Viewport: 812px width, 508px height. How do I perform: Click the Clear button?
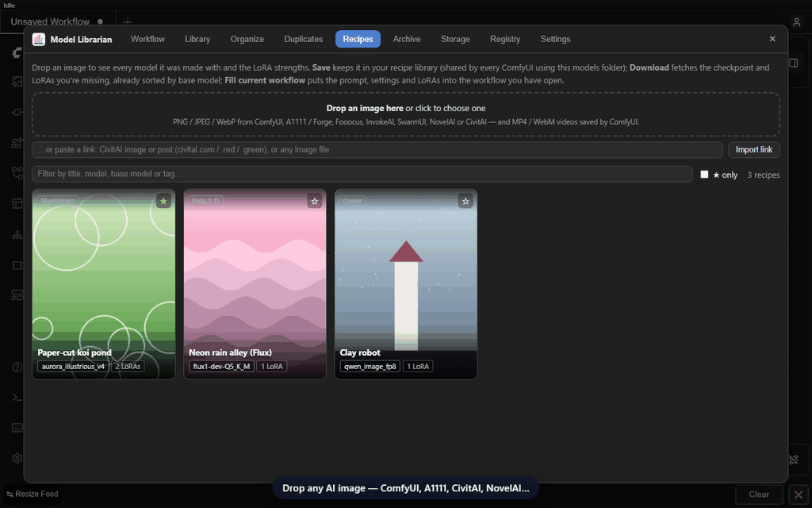click(x=759, y=494)
